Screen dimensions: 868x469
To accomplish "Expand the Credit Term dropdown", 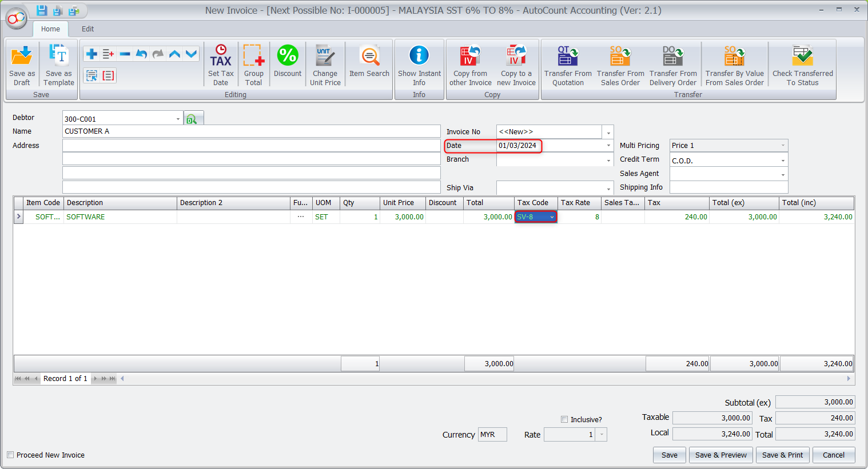I will pyautogui.click(x=783, y=161).
